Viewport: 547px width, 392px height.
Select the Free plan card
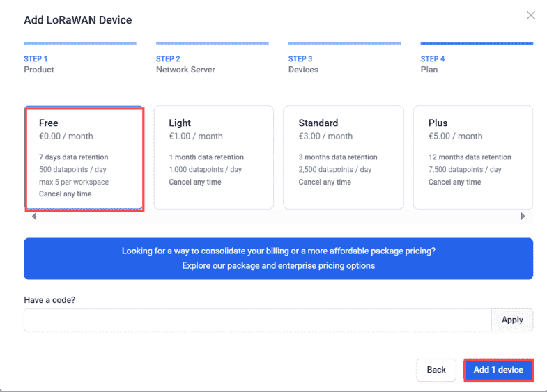pos(84,157)
